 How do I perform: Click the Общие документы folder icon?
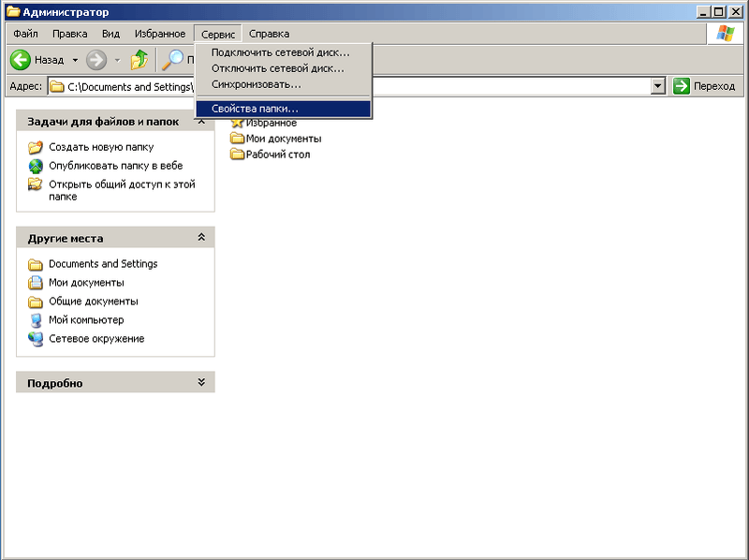(x=36, y=302)
